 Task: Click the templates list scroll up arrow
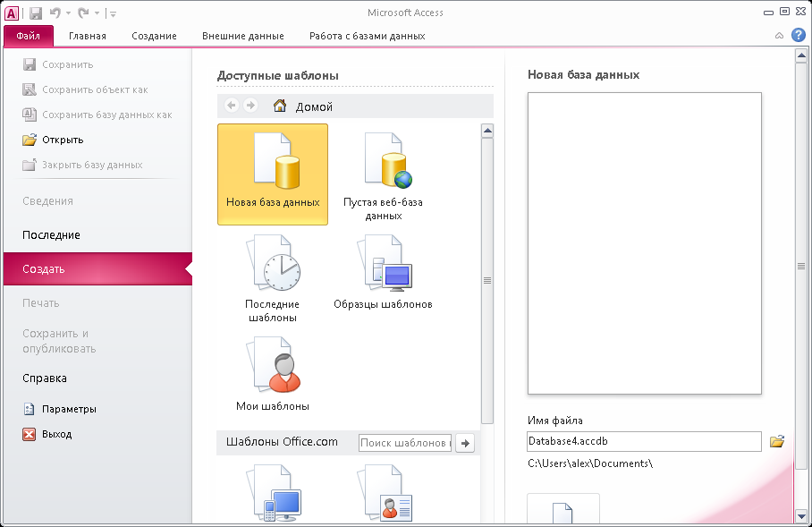[x=487, y=131]
